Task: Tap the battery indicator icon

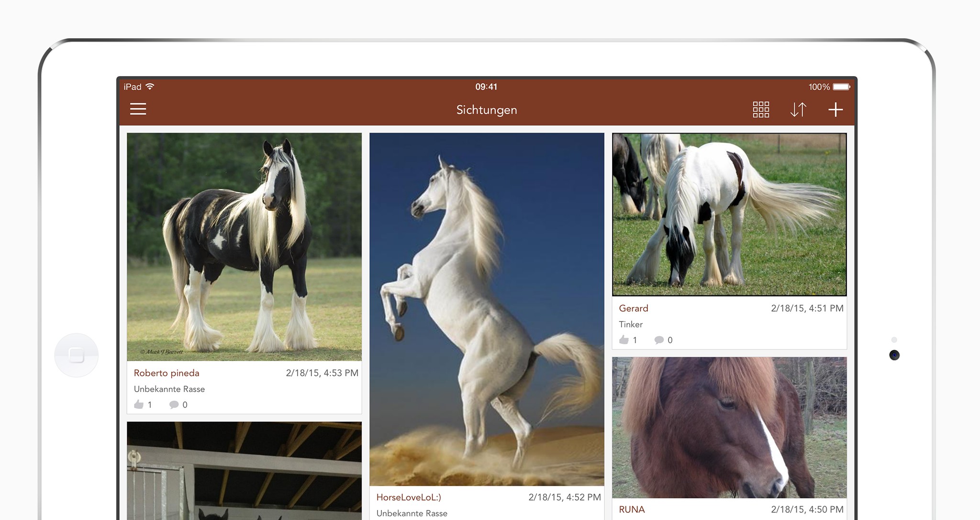Action: click(x=841, y=87)
